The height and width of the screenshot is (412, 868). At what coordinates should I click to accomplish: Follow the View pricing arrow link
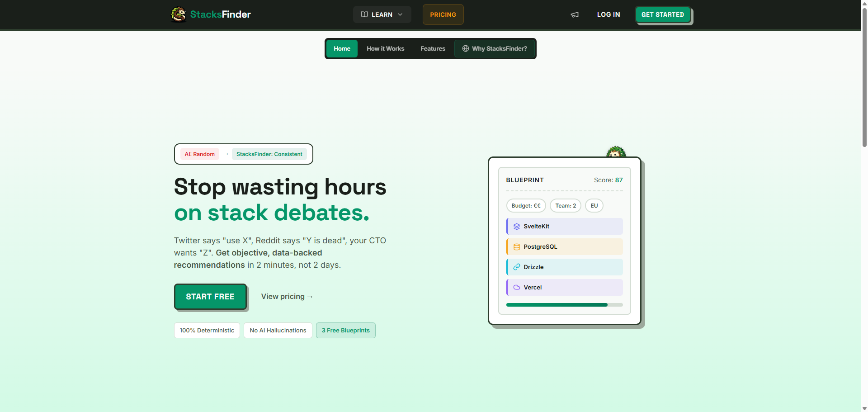tap(287, 297)
